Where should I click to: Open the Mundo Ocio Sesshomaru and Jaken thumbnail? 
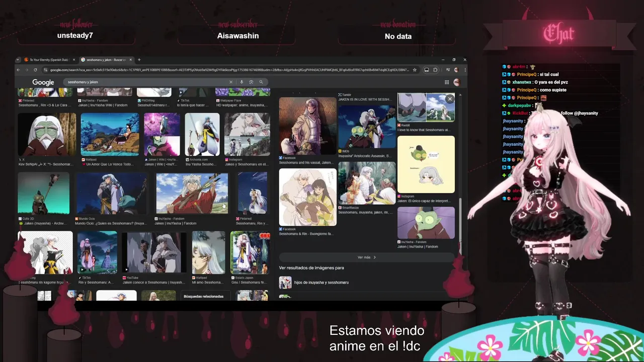pyautogui.click(x=111, y=194)
